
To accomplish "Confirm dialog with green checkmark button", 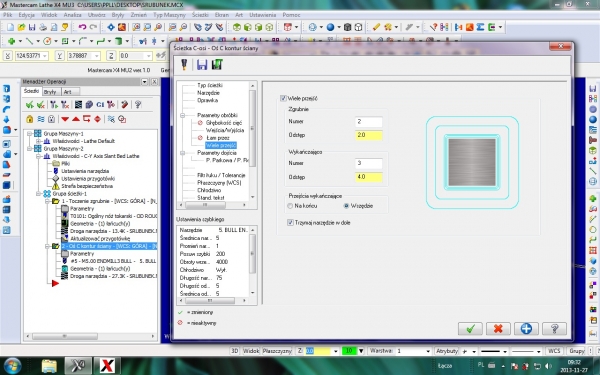I will 470,328.
